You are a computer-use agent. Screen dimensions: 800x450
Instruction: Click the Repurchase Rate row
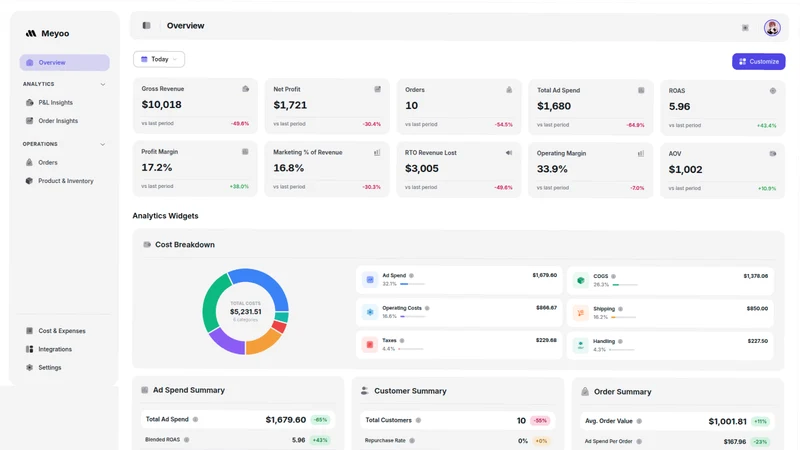[x=458, y=441]
